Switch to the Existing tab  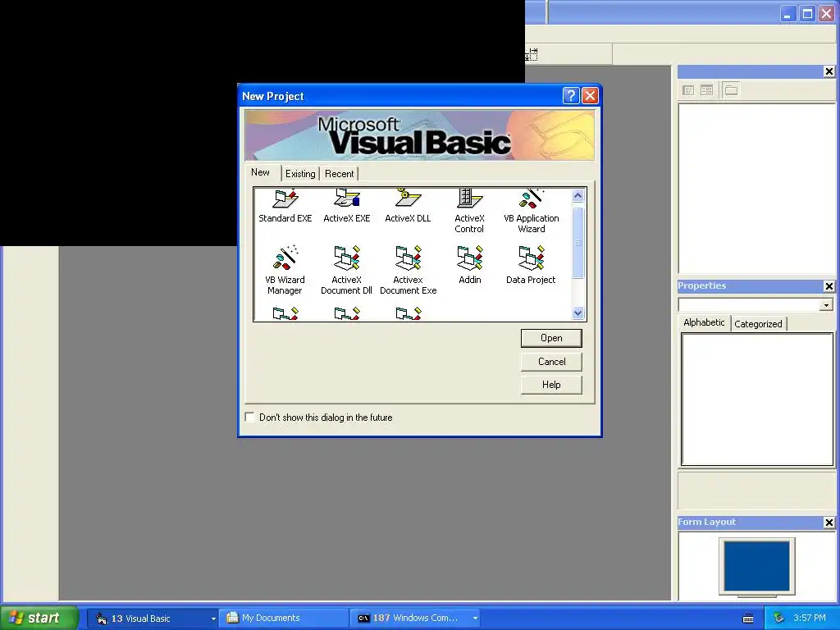[x=300, y=174]
